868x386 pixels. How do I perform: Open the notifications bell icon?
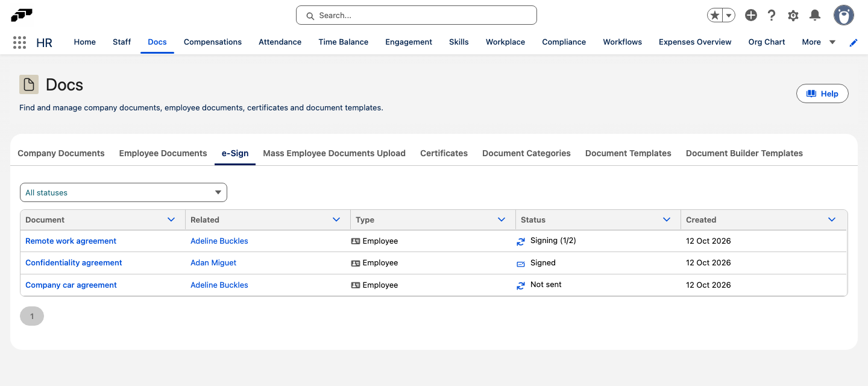point(815,16)
